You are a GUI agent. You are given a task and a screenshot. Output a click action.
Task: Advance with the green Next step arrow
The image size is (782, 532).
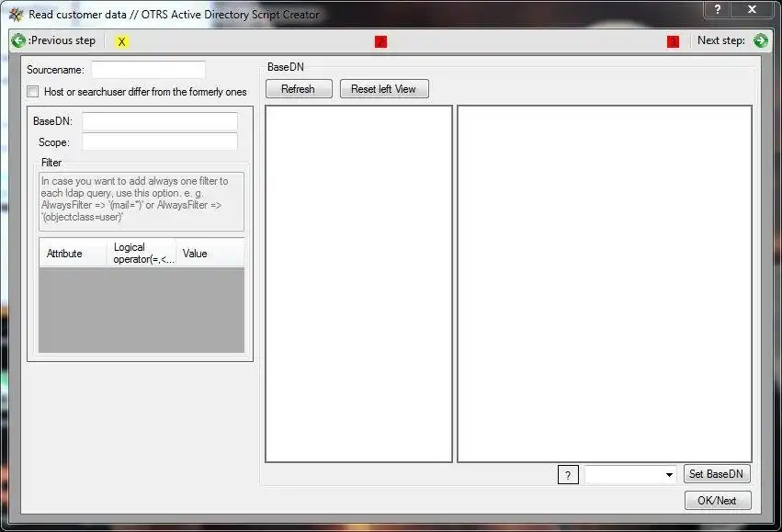(761, 40)
